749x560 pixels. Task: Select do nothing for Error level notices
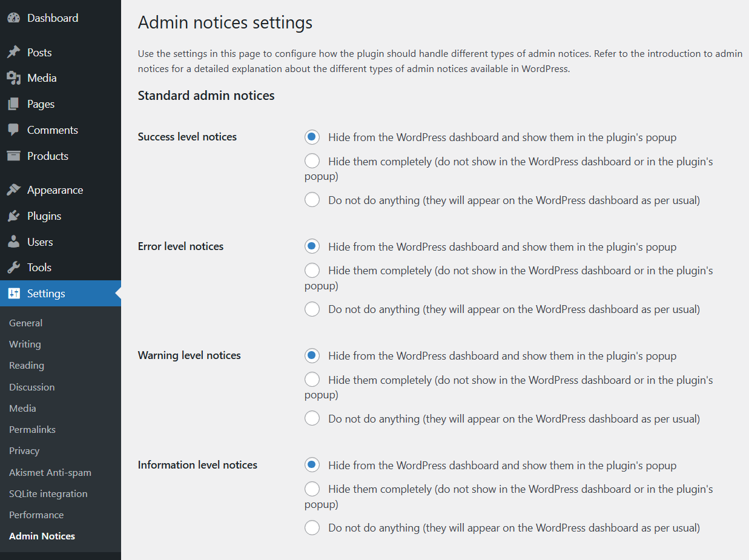point(312,309)
